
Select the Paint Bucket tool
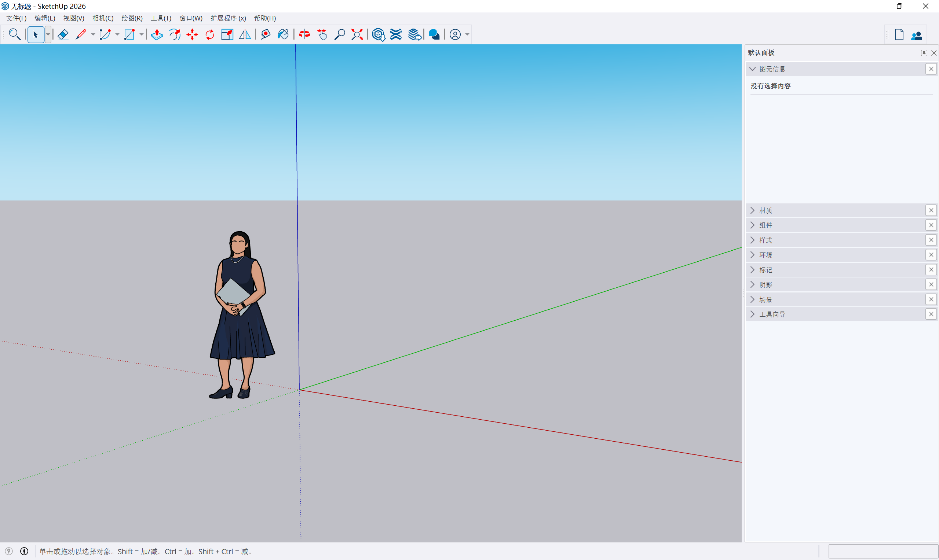[x=283, y=35]
